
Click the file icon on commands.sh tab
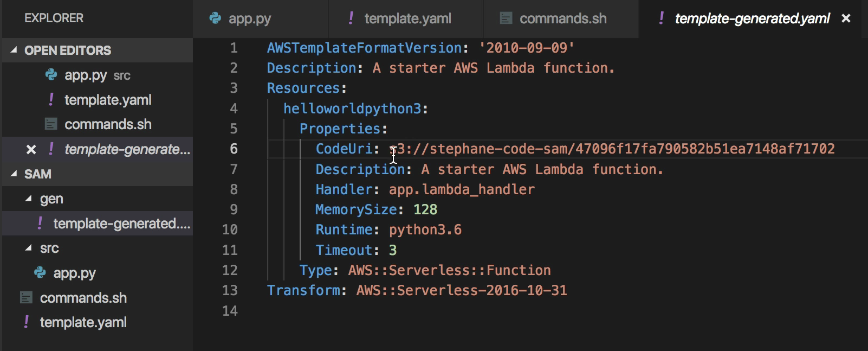pos(506,18)
